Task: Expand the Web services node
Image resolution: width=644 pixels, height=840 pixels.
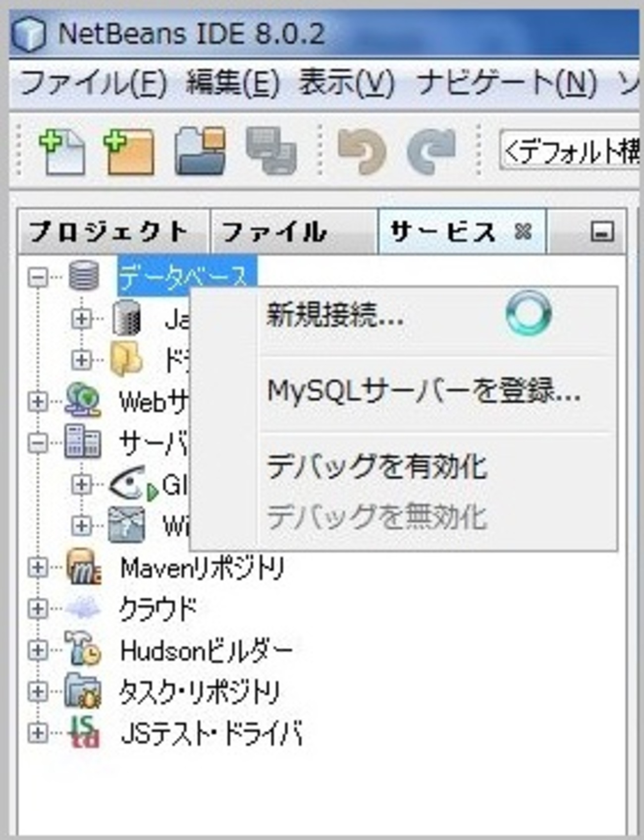Action: [38, 401]
